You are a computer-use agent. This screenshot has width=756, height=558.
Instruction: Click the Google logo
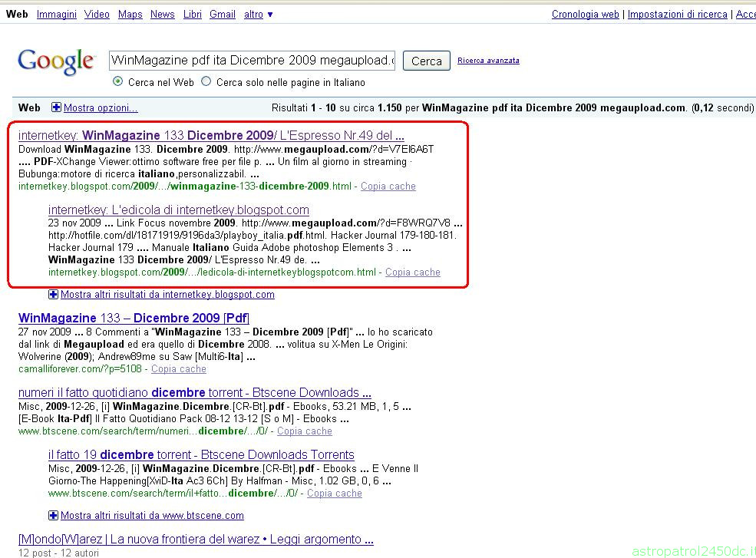click(x=55, y=62)
